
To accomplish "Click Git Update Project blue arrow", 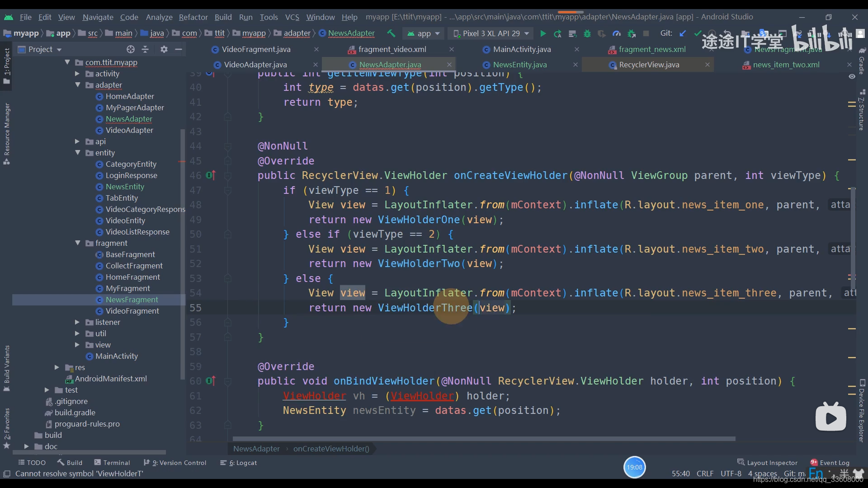I will [x=683, y=33].
